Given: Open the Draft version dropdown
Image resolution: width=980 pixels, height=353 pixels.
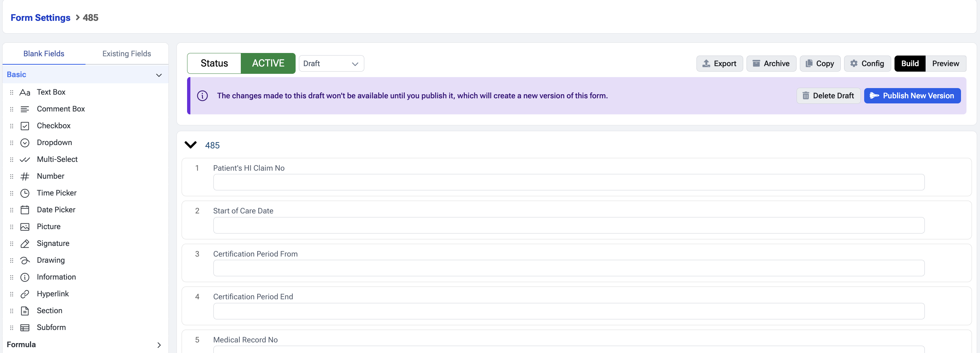Looking at the screenshot, I should pyautogui.click(x=331, y=64).
